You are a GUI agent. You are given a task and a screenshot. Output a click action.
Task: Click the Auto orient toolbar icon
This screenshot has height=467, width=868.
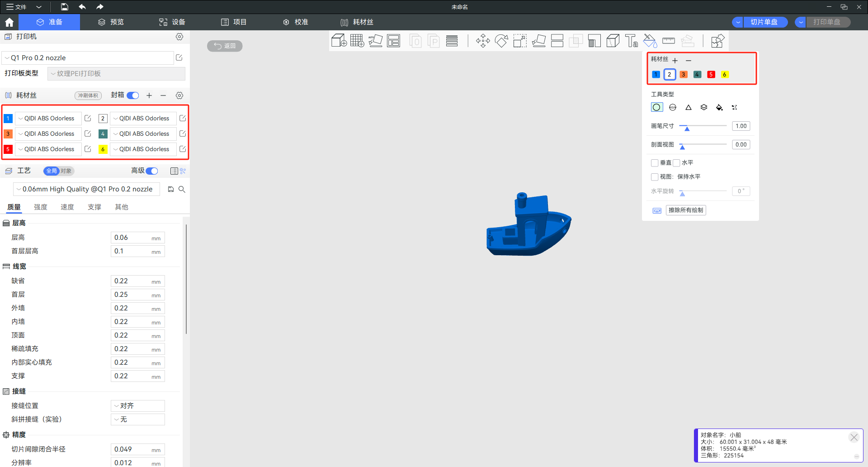[x=375, y=41]
